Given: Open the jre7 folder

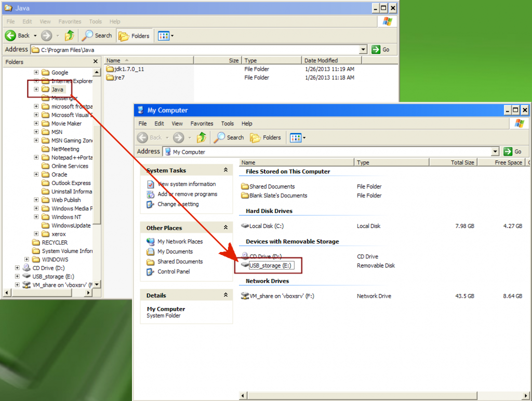Looking at the screenshot, I should pyautogui.click(x=118, y=77).
